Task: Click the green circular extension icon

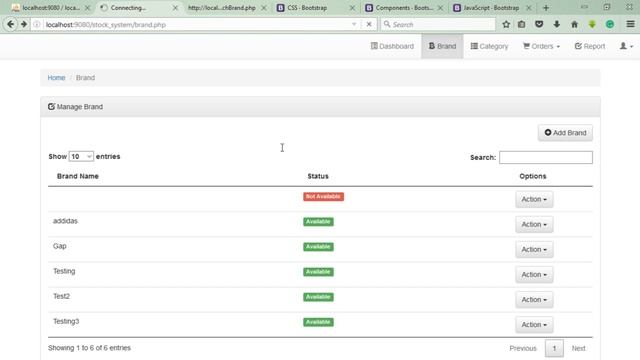Action: coord(610,24)
